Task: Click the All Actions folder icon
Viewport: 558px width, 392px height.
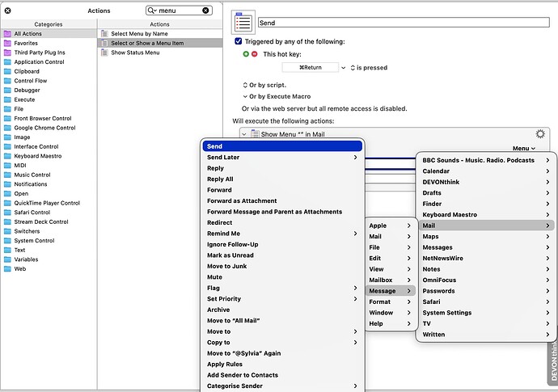Action: 7,34
